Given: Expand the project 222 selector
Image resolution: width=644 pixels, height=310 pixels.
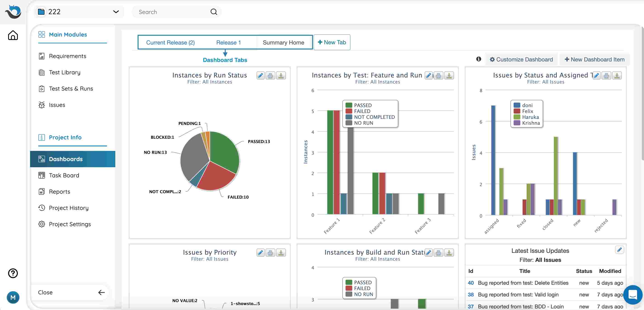Looking at the screenshot, I should coord(115,12).
